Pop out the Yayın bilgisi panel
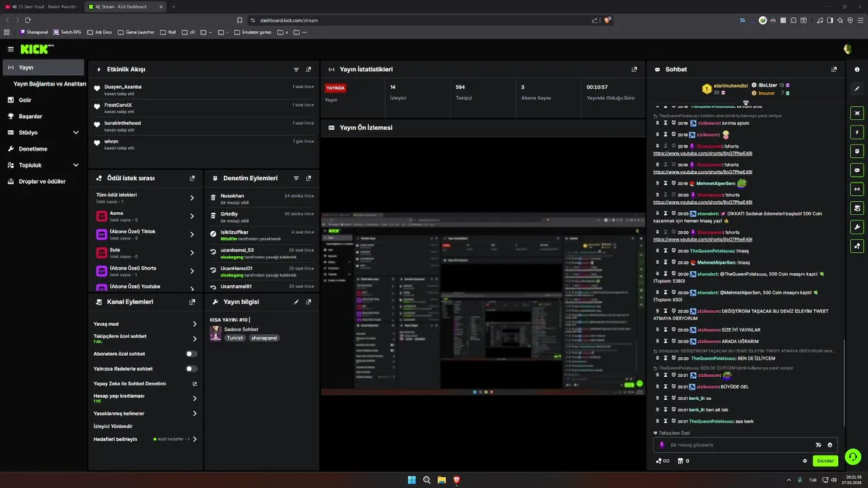 (309, 302)
